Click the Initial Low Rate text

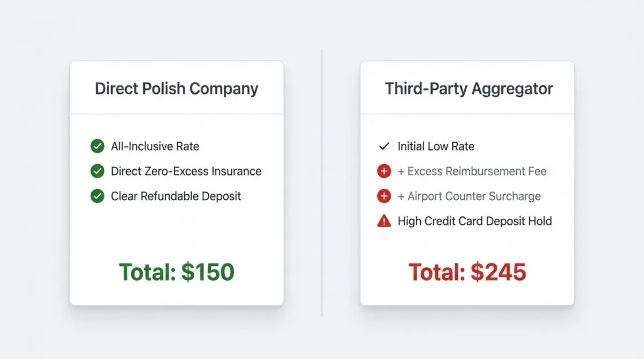coord(436,146)
